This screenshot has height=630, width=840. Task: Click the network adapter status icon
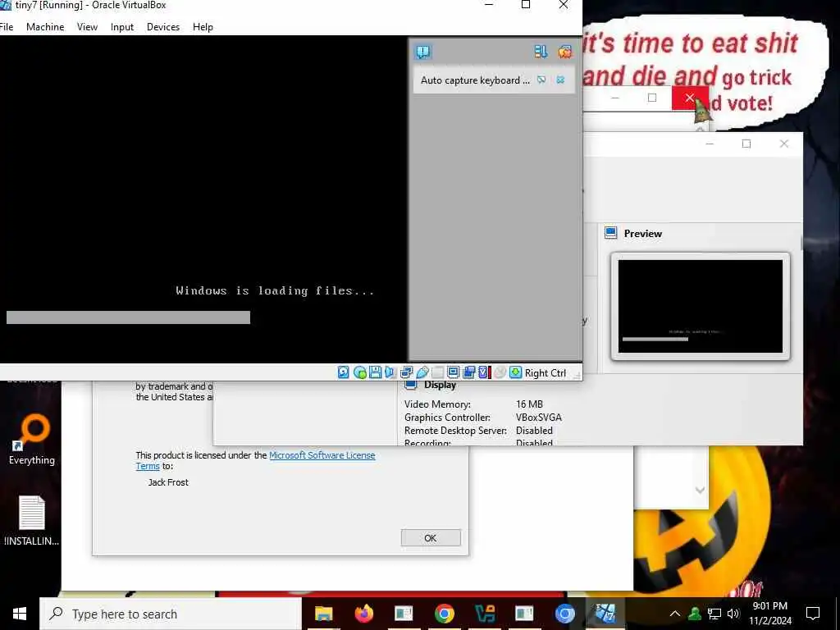pyautogui.click(x=407, y=372)
